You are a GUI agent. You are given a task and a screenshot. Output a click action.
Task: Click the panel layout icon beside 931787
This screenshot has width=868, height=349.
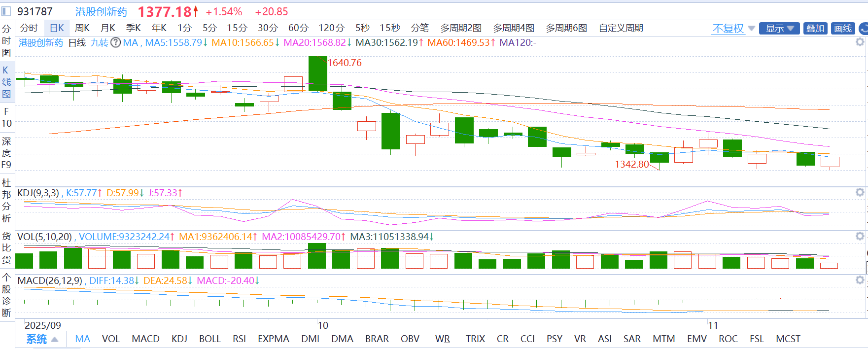6,11
